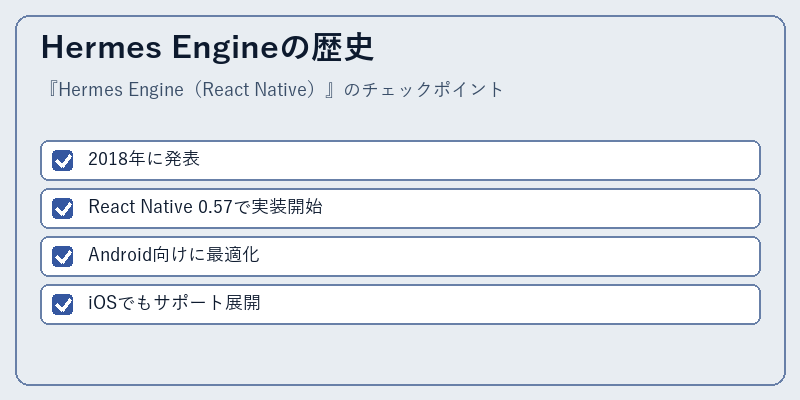The height and width of the screenshot is (400, 800).
Task: Click the label iOSでもサポート展開
Action: (174, 303)
